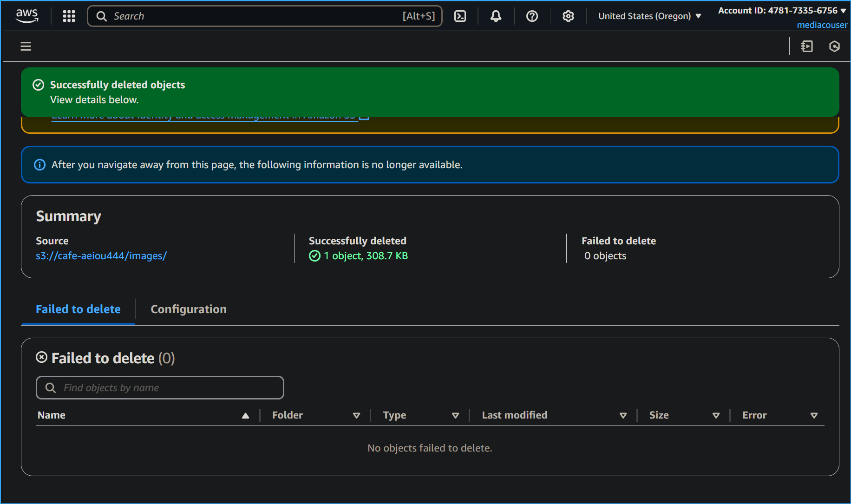Open the help question mark menu
This screenshot has width=851, height=504.
(x=532, y=16)
